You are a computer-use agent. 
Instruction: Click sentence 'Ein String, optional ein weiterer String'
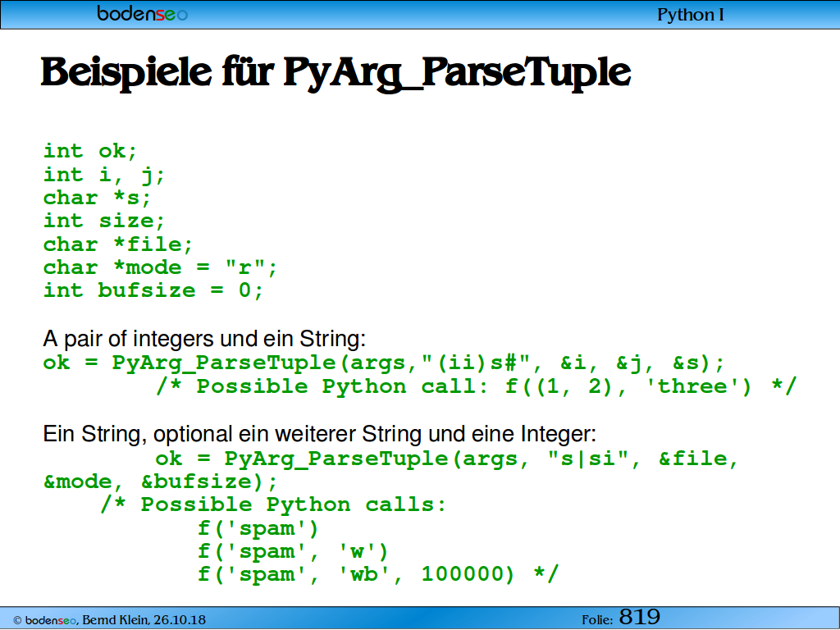click(319, 434)
